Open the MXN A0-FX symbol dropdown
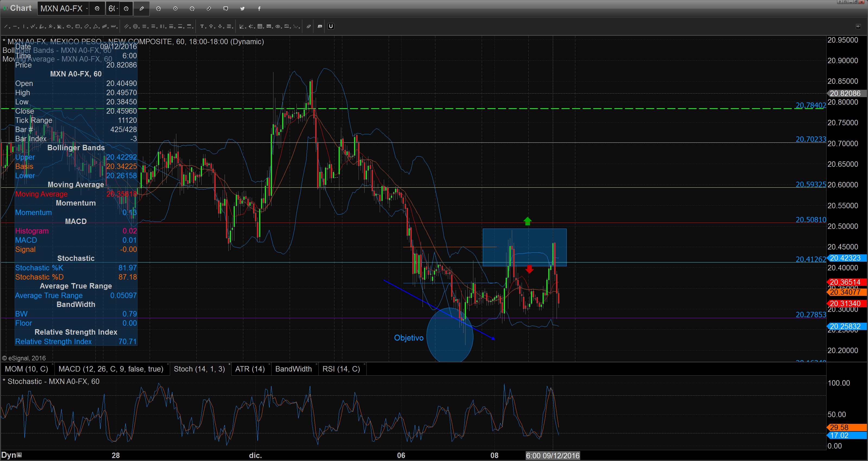Viewport: 868px width, 461px height. click(x=87, y=8)
